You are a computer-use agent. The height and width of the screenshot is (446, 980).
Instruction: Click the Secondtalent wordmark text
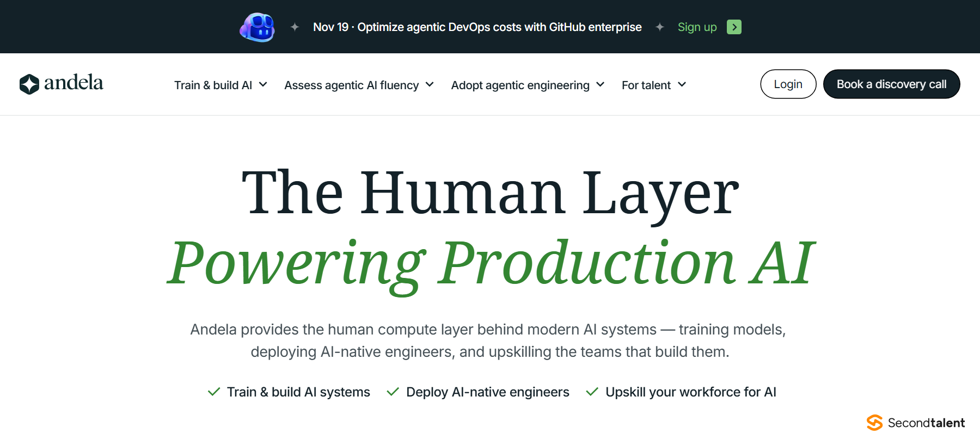click(x=926, y=423)
